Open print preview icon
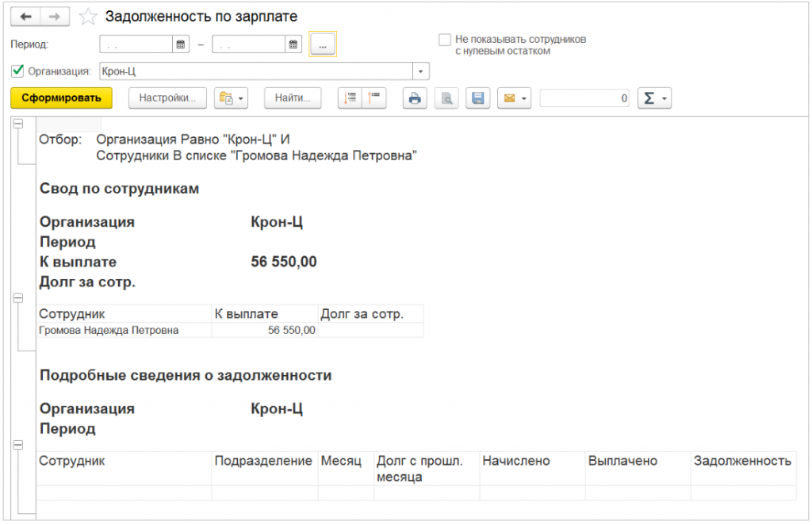 pos(446,98)
